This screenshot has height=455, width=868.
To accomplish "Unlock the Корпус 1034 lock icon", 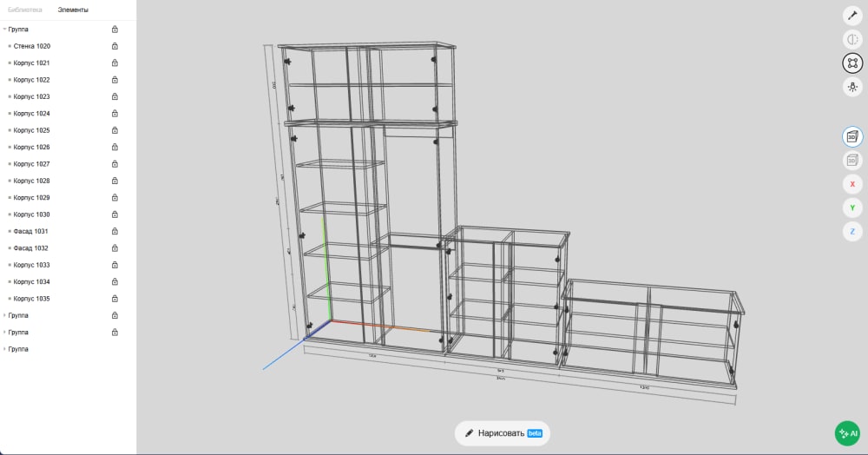I will pyautogui.click(x=115, y=281).
